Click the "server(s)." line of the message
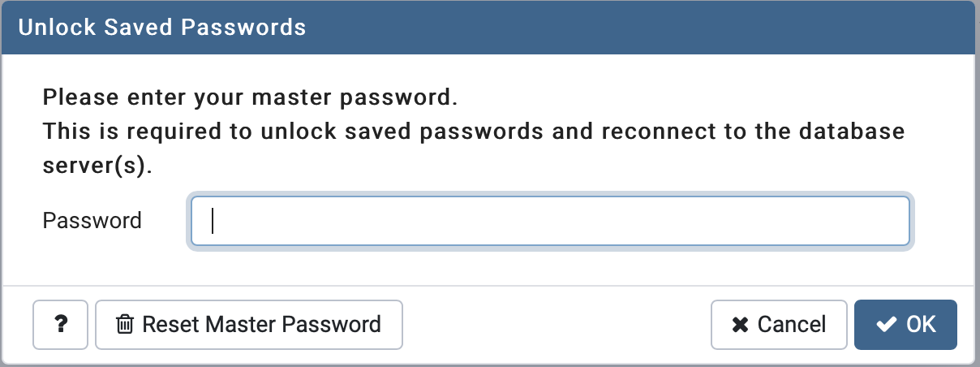The image size is (980, 367). (x=97, y=166)
